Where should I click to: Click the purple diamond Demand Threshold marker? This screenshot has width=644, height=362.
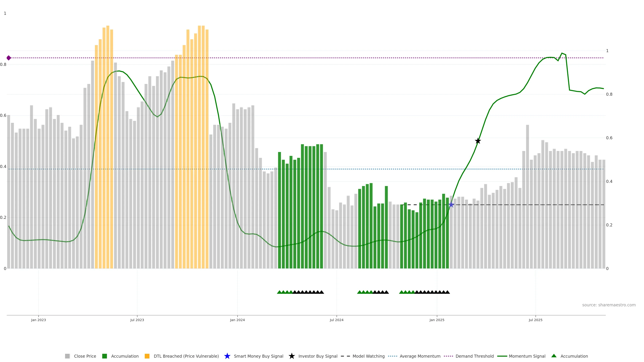[9, 58]
